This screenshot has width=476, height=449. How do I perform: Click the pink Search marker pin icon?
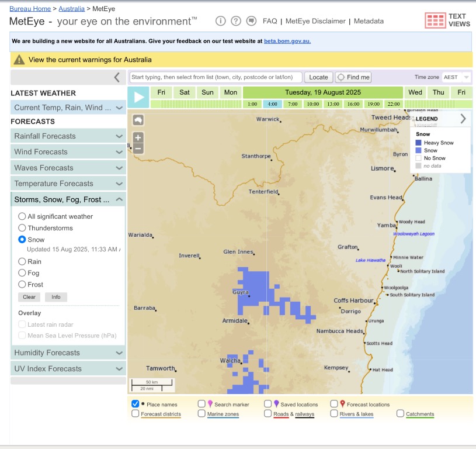(x=210, y=404)
